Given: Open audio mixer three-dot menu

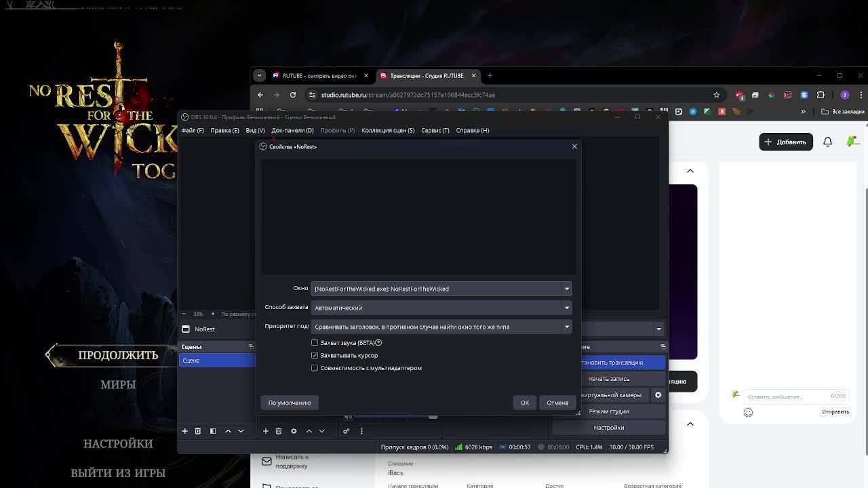Looking at the screenshot, I should click(361, 431).
